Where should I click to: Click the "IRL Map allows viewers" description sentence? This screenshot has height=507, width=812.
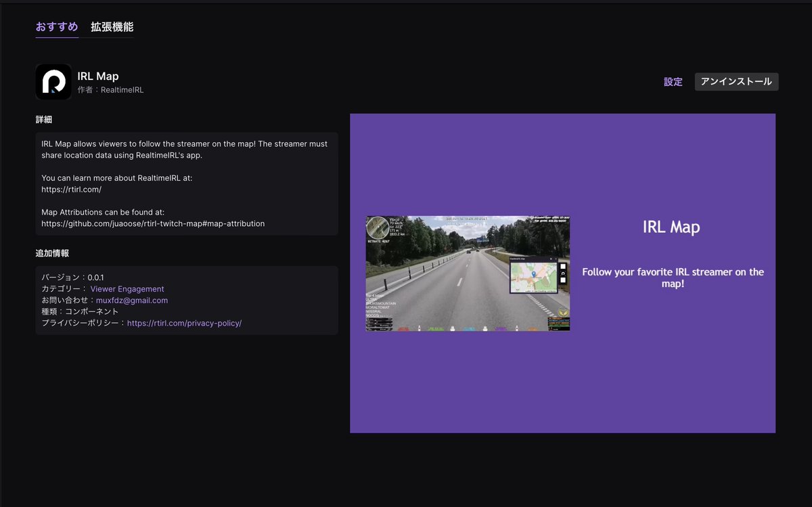pos(185,150)
